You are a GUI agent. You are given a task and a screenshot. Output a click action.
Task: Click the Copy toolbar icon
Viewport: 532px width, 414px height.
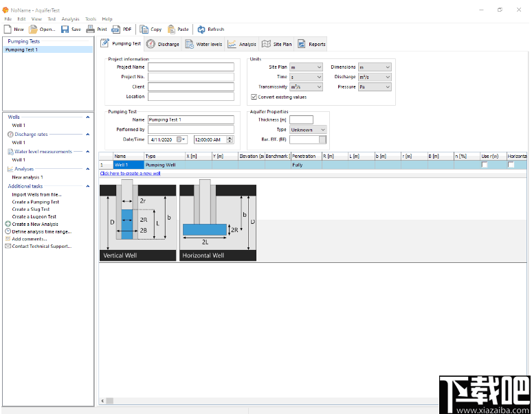point(144,30)
